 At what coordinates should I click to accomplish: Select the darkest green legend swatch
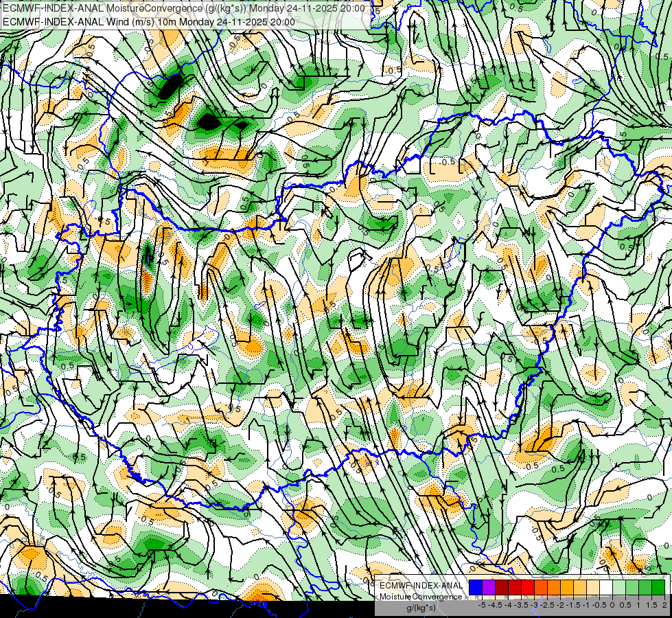pos(658,587)
